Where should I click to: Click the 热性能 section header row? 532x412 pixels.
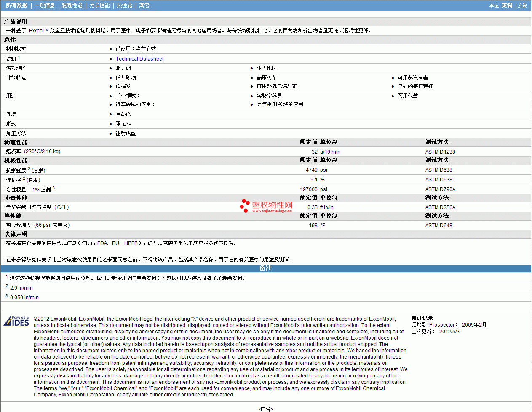[266, 216]
